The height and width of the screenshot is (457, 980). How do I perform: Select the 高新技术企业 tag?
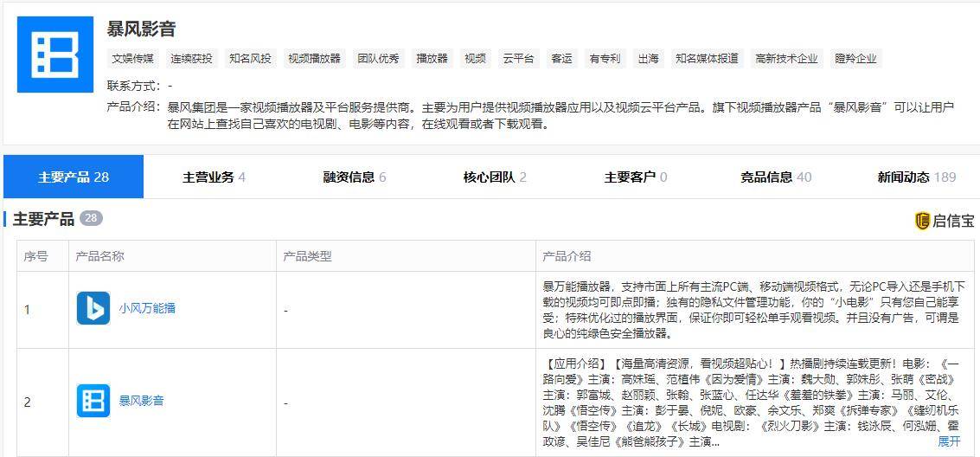coord(786,59)
